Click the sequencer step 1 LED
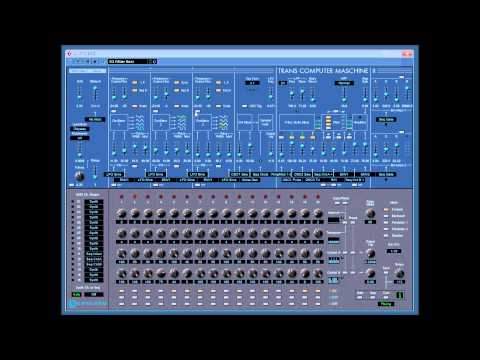Viewport: 480px width, 360px height. [x=121, y=197]
